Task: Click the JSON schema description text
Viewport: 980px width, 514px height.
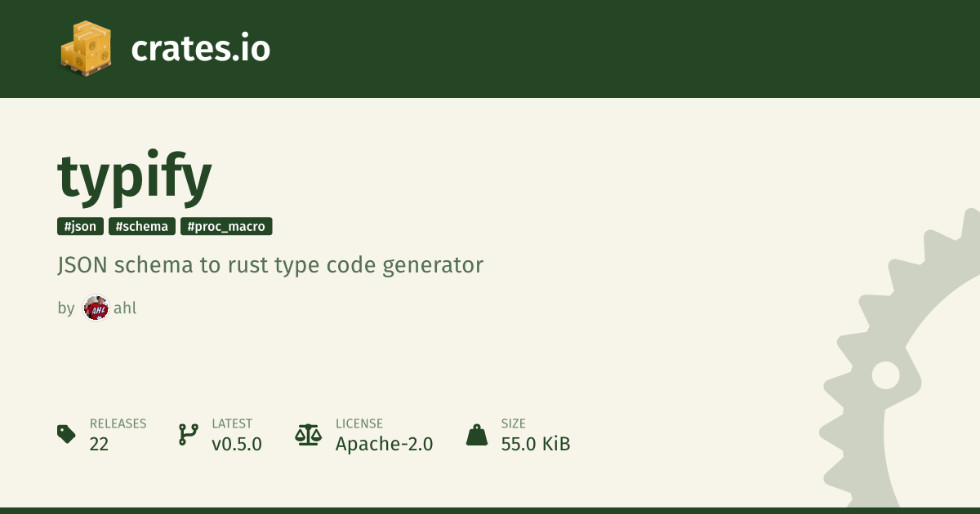Action: (270, 265)
